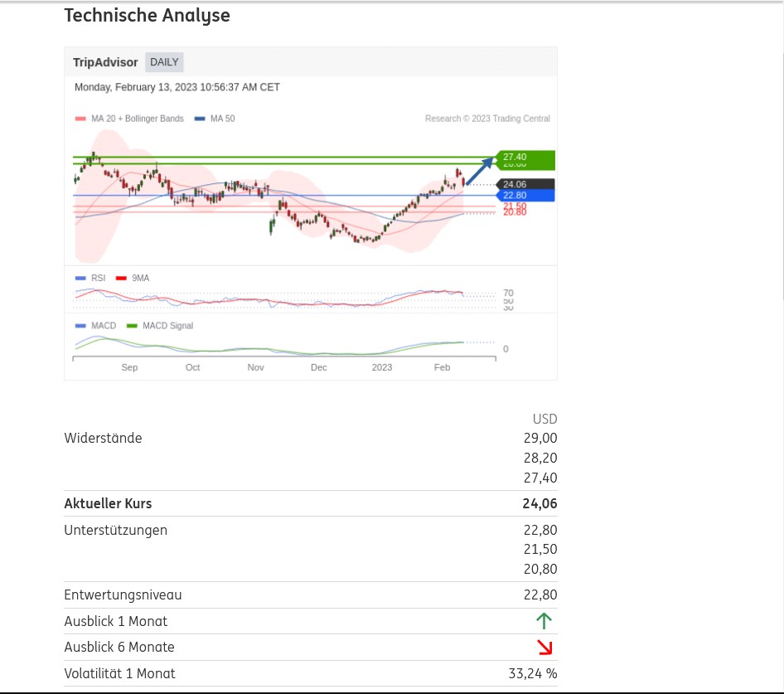Click the red downward 6-month outlook arrow
Image resolution: width=784 pixels, height=694 pixels.
544,647
